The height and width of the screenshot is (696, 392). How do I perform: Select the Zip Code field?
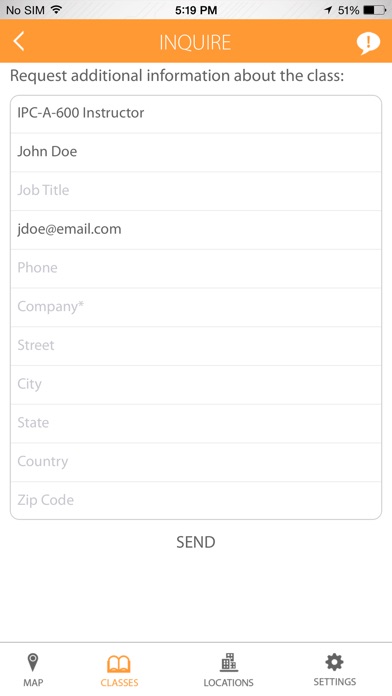pyautogui.click(x=196, y=500)
